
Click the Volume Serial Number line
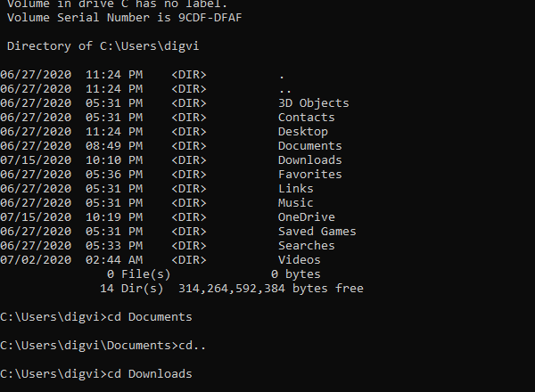click(124, 17)
